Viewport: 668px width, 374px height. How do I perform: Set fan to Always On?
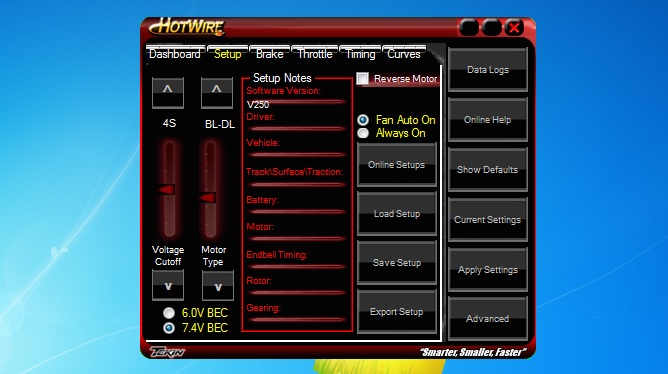pos(363,133)
